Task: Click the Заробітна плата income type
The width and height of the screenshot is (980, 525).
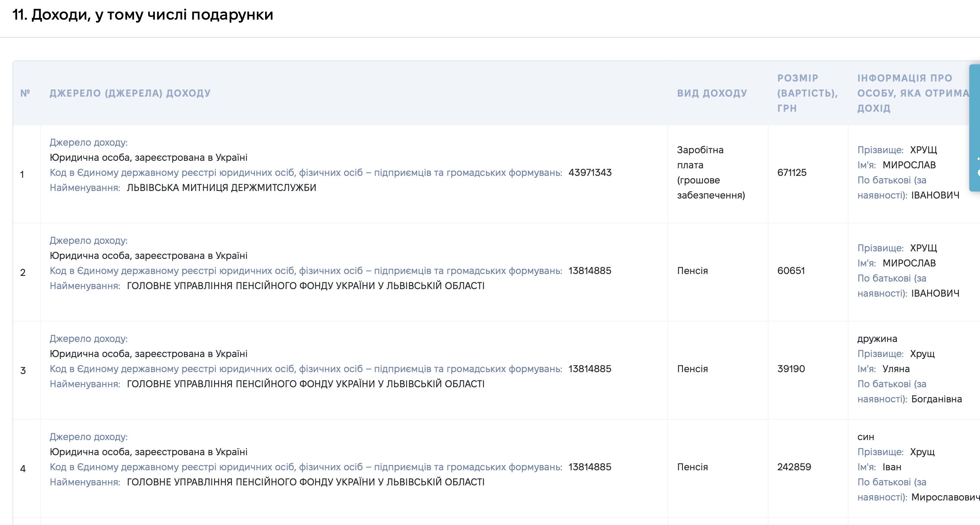Action: (711, 172)
